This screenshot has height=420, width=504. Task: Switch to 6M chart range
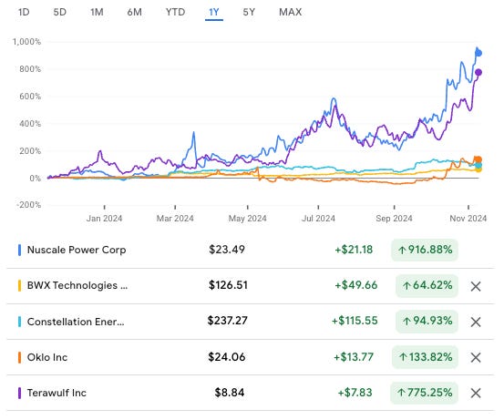click(134, 12)
